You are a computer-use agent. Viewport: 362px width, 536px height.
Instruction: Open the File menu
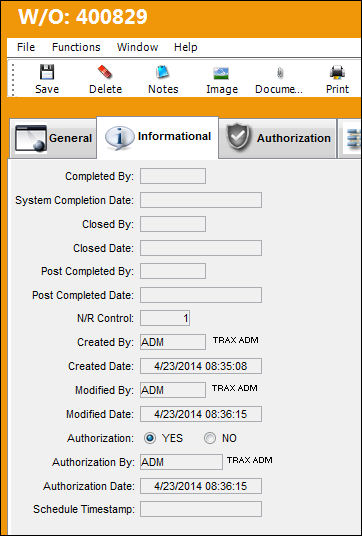point(26,47)
